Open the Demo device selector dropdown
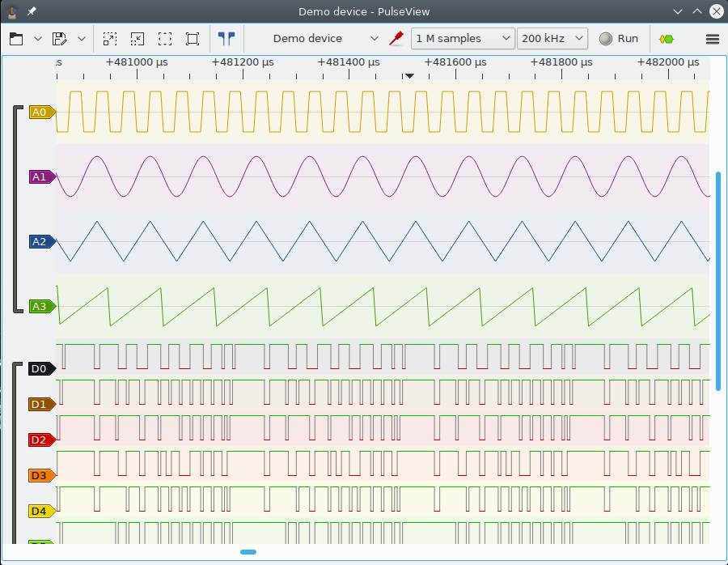Screen dimensions: 728x565 point(324,39)
